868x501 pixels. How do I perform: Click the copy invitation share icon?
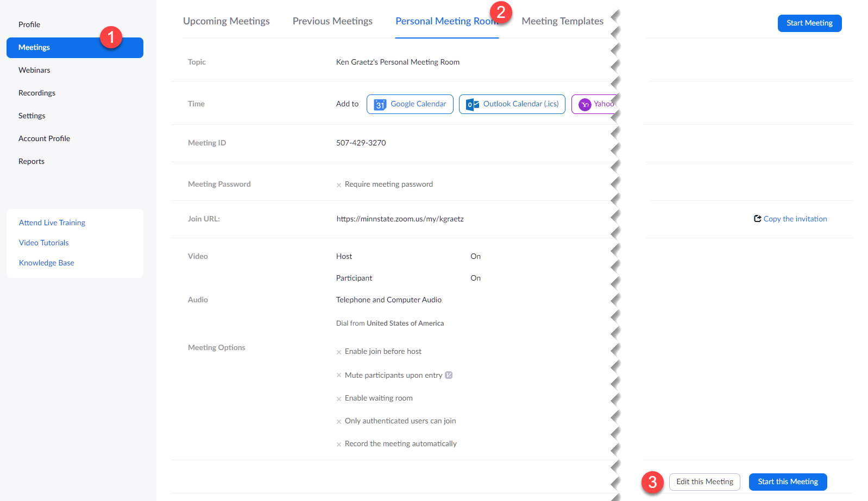coord(757,219)
